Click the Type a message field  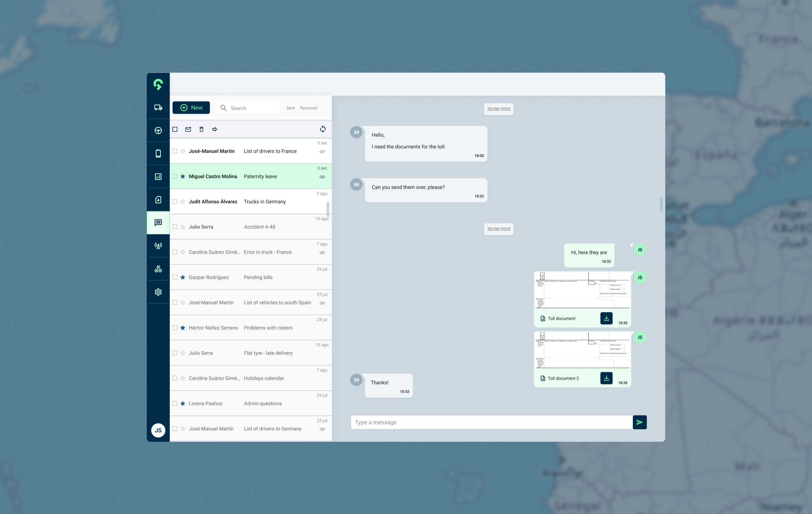472,422
